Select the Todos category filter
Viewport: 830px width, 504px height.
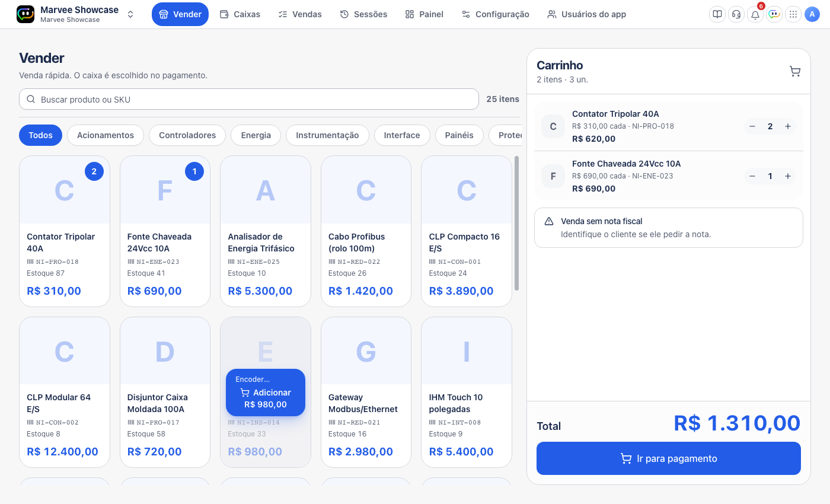(x=40, y=135)
